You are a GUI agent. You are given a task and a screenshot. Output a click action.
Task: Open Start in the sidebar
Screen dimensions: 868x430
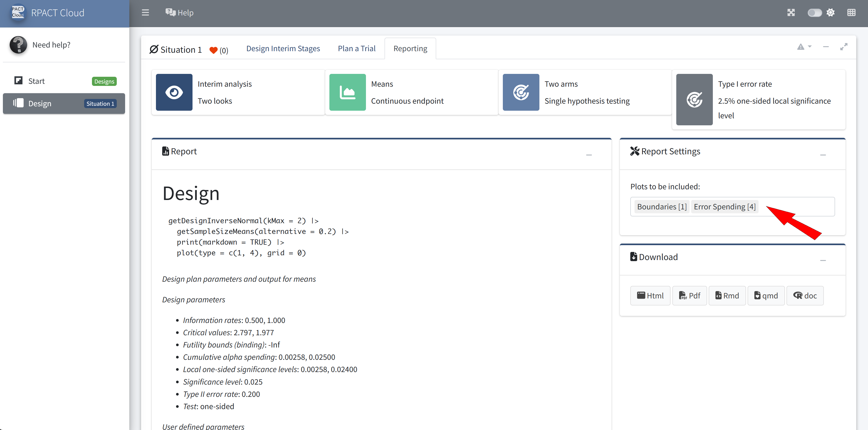[36, 81]
